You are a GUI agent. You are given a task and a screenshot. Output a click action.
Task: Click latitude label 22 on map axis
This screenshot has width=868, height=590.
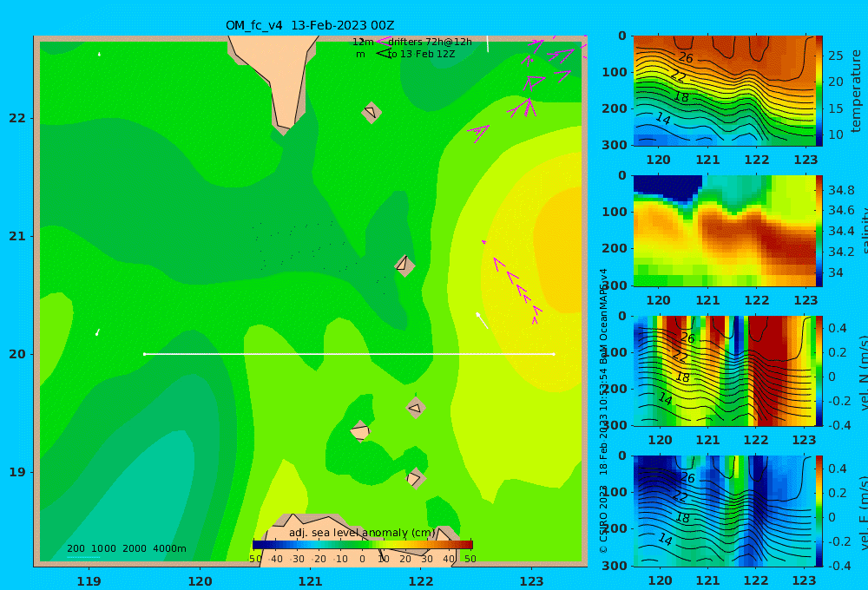[17, 118]
